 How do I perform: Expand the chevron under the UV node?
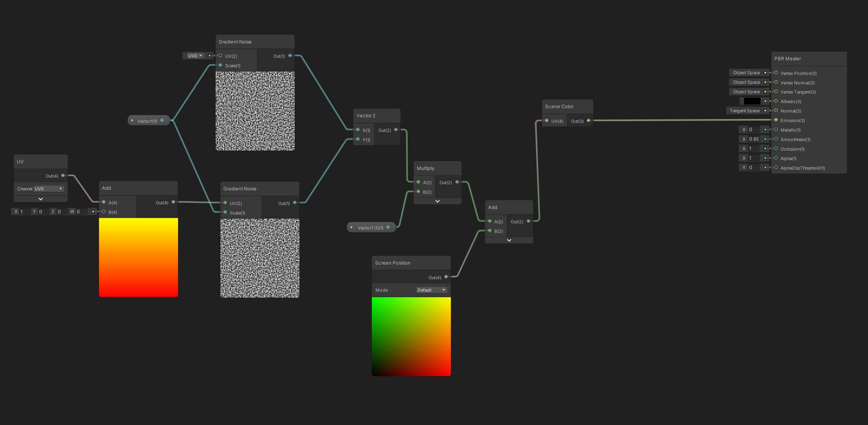40,198
